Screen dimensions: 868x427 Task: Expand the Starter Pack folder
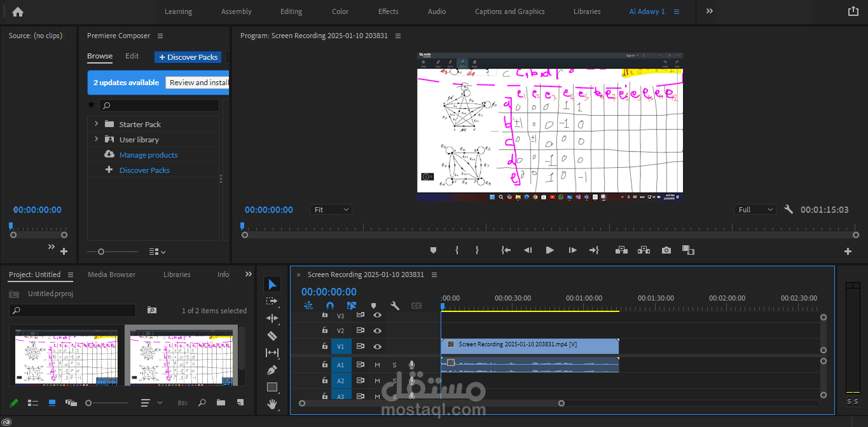click(96, 124)
